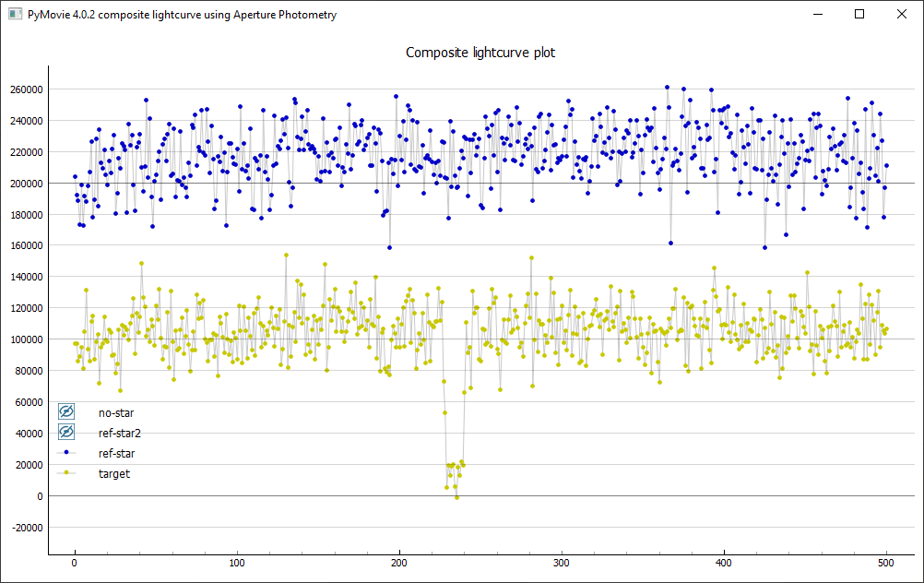Click the target legend text
Screen dimensions: 924x583
(x=113, y=473)
